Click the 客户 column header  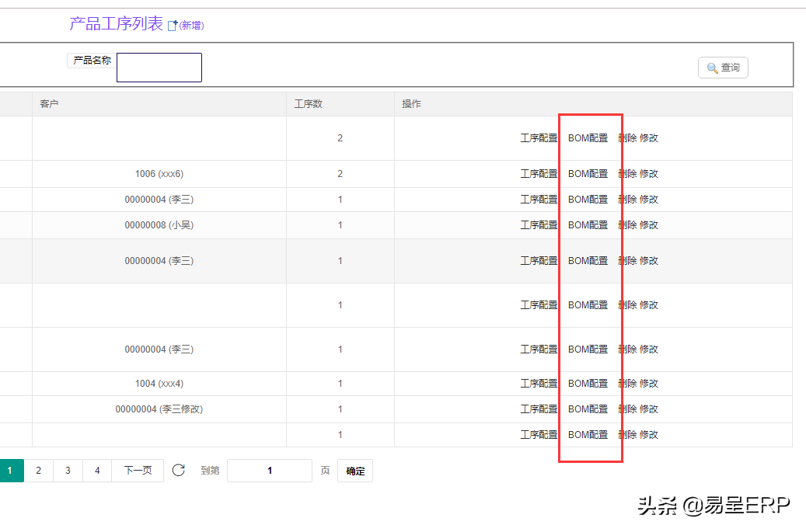50,104
